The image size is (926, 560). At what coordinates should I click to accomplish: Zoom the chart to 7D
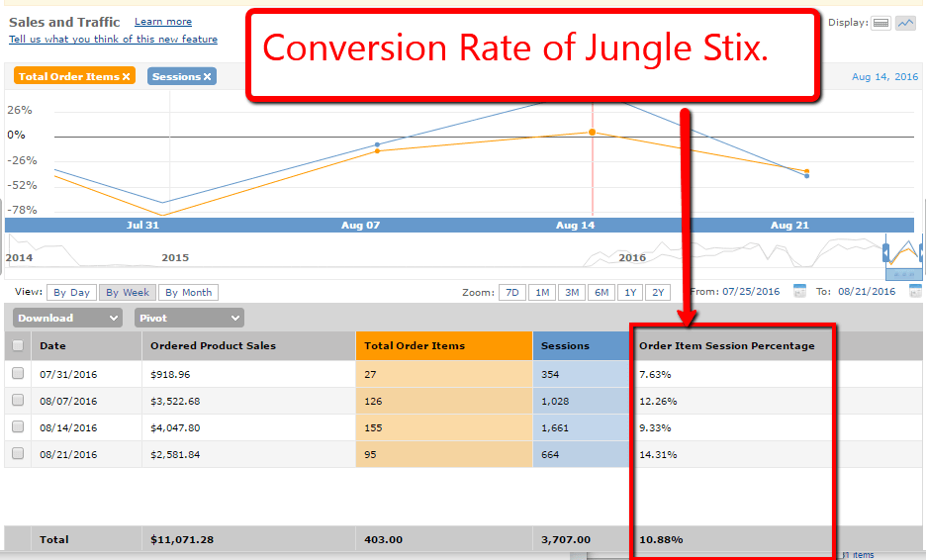(512, 293)
